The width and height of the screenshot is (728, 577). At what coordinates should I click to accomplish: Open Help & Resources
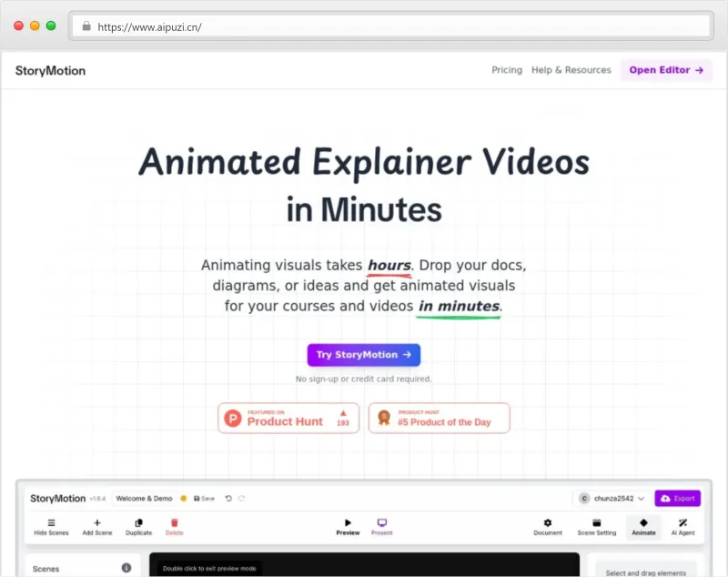point(571,70)
